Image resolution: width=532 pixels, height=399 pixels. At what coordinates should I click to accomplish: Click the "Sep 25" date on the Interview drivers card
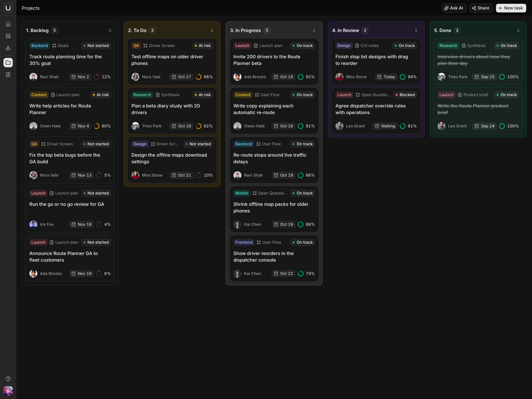pyautogui.click(x=484, y=77)
